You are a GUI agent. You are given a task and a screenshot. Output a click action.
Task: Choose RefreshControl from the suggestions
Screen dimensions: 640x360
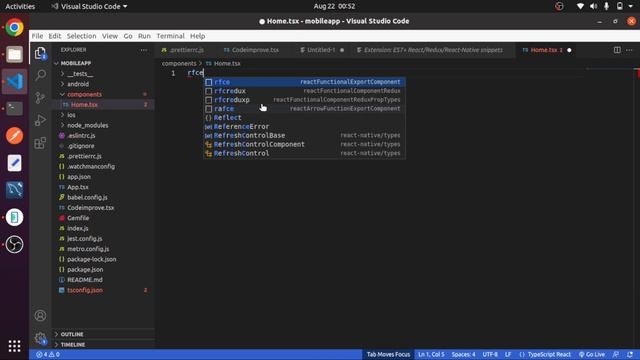click(304, 153)
